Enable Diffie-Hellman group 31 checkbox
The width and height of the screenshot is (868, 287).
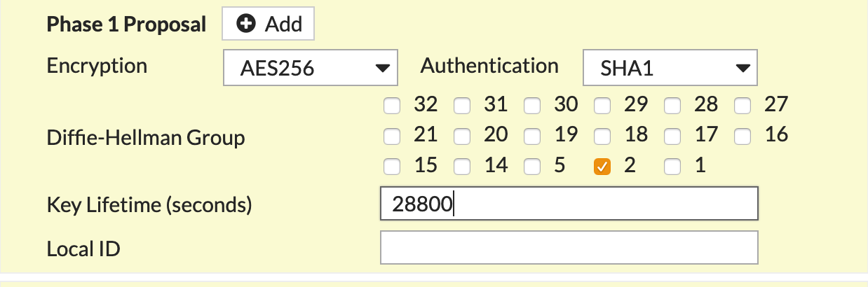[x=462, y=106]
